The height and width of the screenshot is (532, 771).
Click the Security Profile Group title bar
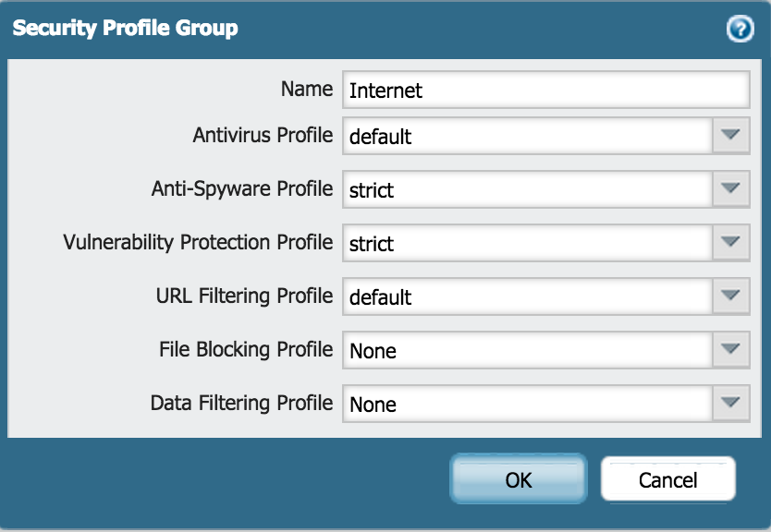coord(125,28)
